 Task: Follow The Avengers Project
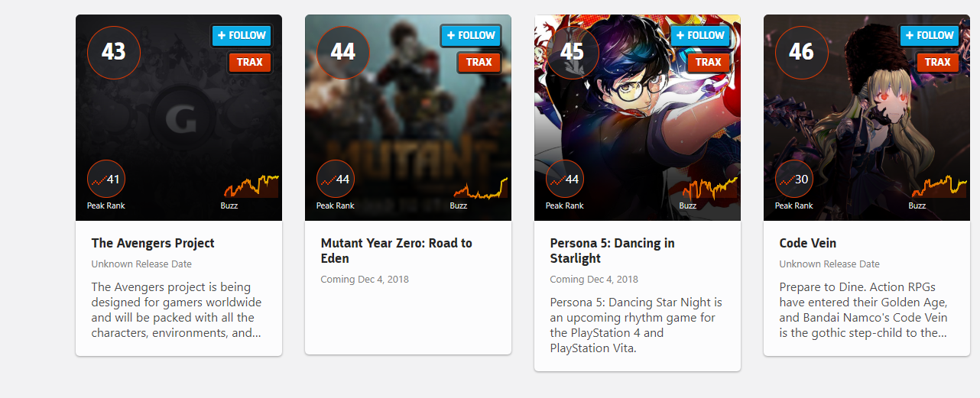tap(242, 35)
